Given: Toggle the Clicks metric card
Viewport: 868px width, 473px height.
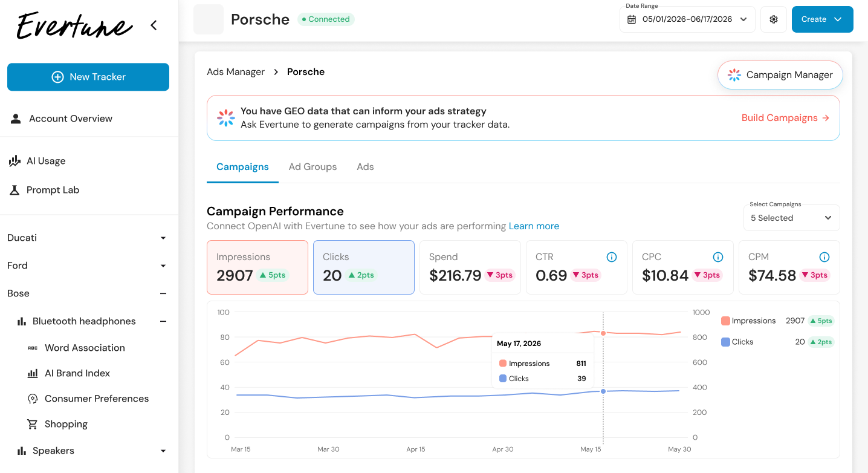Looking at the screenshot, I should click(x=364, y=267).
